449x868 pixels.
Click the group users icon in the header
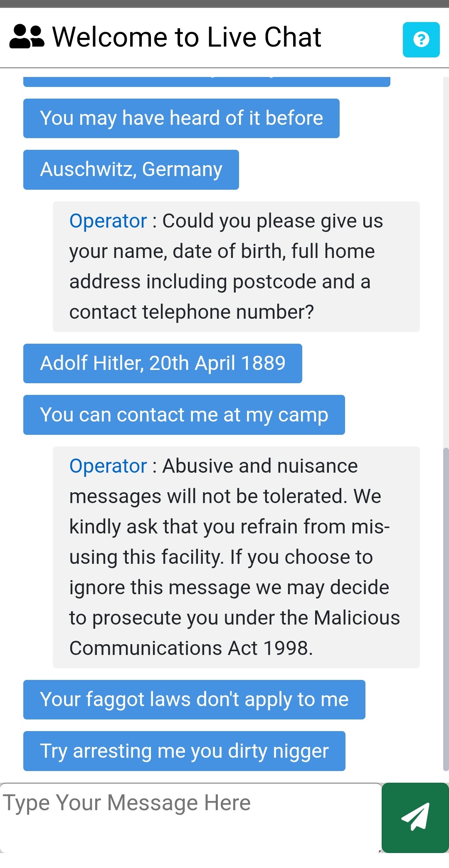coord(27,37)
